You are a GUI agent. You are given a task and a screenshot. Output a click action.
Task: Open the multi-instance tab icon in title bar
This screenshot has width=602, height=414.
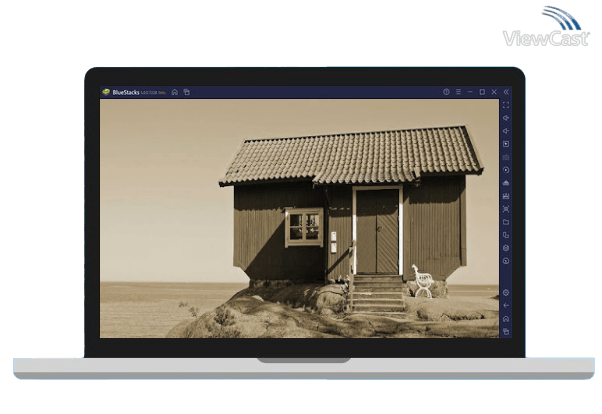[186, 92]
